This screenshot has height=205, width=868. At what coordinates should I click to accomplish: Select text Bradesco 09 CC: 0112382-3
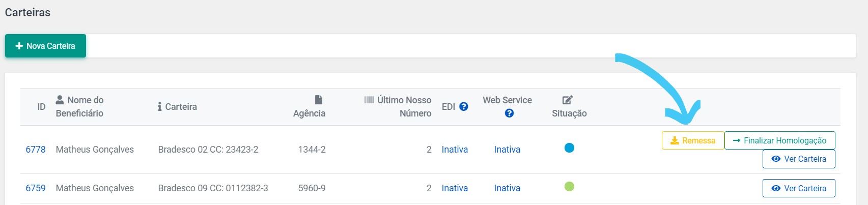pos(213,188)
